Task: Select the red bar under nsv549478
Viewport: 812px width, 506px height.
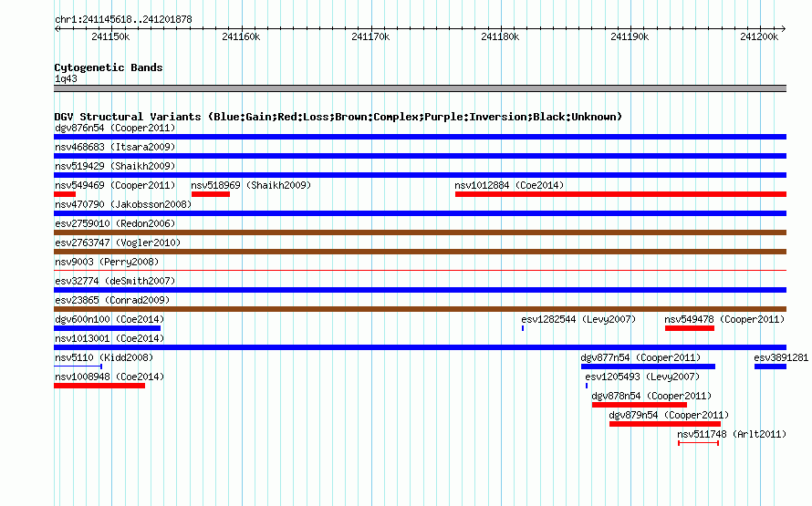Action: coord(689,328)
